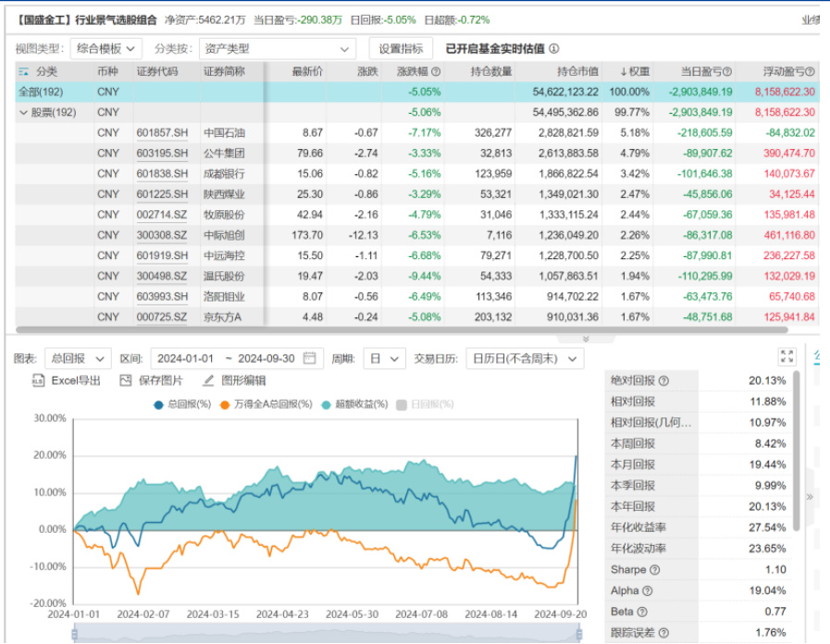Click the 601857.SH 中国石油 stock code link
830x644 pixels.
point(162,132)
